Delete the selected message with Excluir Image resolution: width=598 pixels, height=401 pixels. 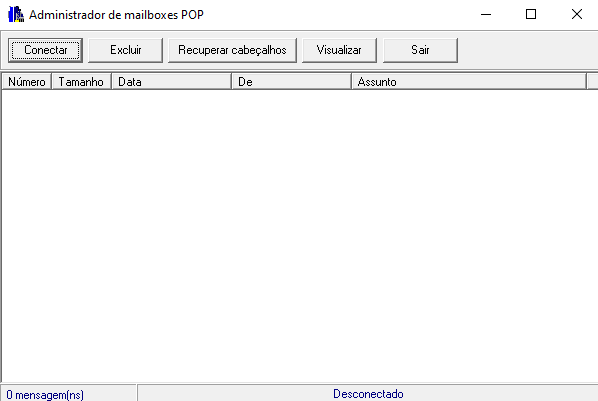125,50
